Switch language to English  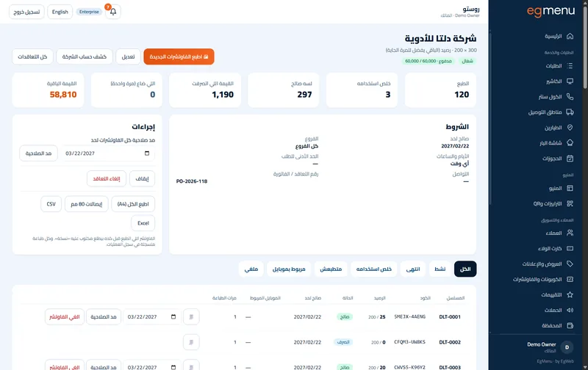(x=60, y=12)
